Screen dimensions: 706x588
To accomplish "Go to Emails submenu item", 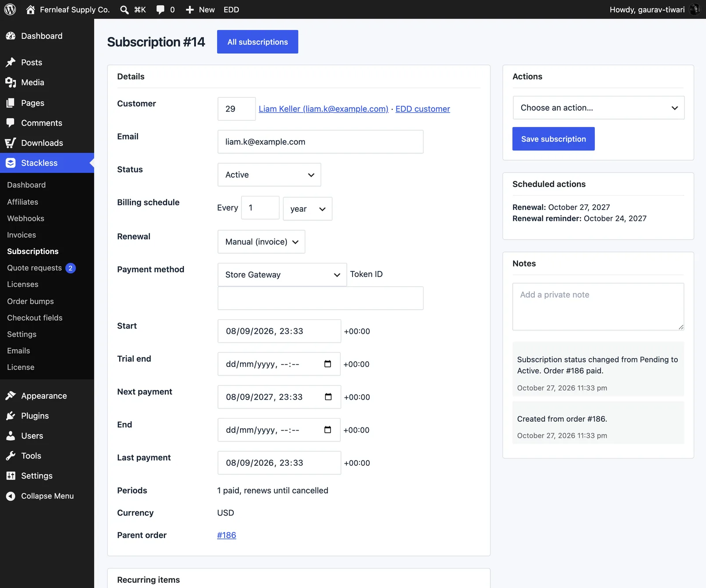I will click(x=19, y=351).
